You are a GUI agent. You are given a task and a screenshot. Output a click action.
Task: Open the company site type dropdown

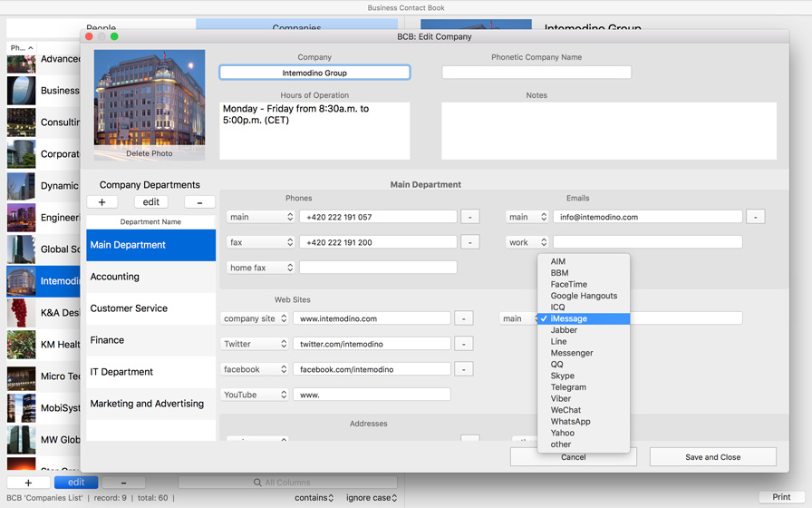click(255, 318)
